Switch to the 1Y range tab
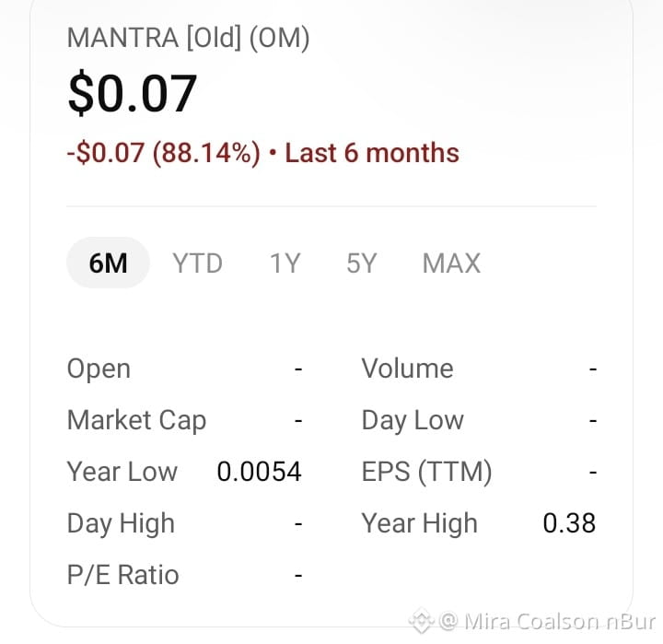 pos(285,263)
